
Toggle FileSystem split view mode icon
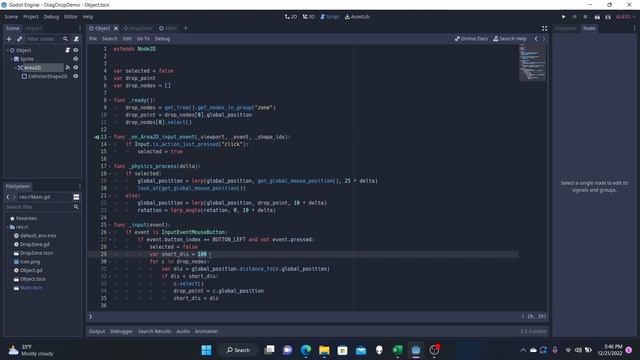(76, 197)
